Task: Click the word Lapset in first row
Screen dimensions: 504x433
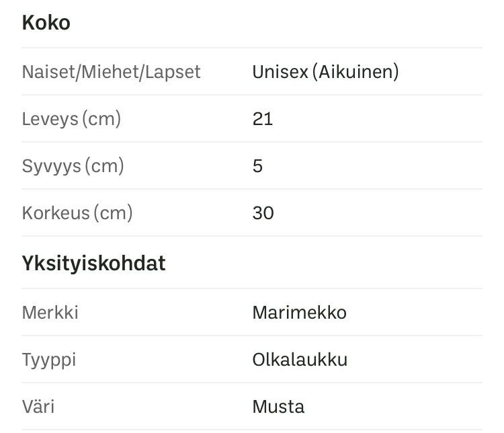Action: [171, 72]
